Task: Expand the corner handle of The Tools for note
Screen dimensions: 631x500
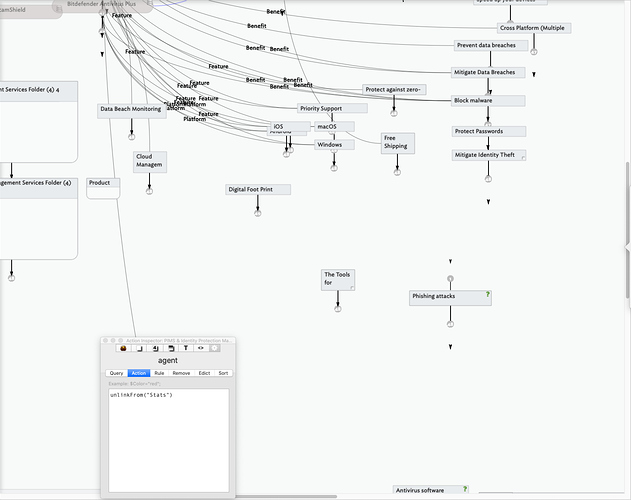Action: (352, 288)
